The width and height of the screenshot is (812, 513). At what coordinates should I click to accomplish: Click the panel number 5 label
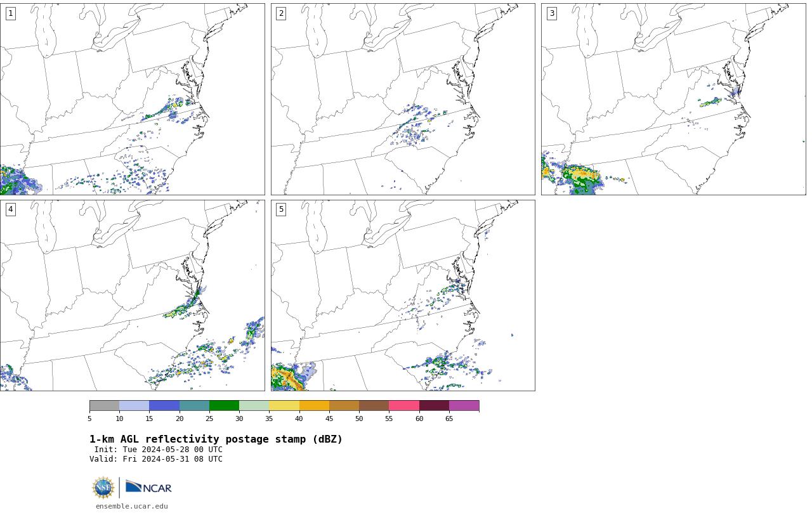[281, 209]
